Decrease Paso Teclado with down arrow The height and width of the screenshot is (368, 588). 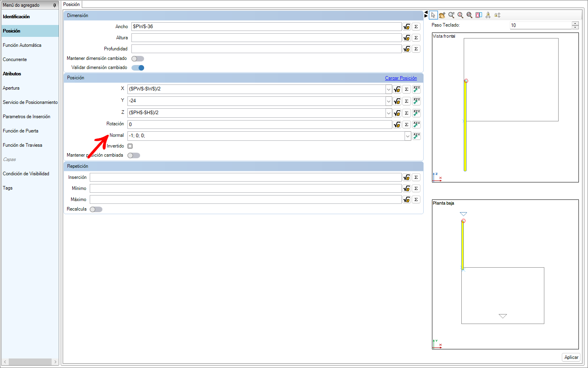pyautogui.click(x=575, y=27)
